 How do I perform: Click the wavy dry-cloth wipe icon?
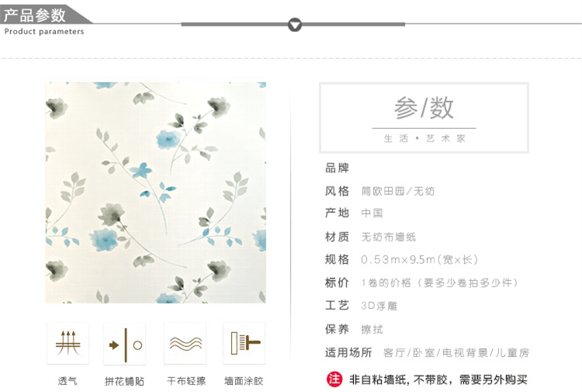185,343
